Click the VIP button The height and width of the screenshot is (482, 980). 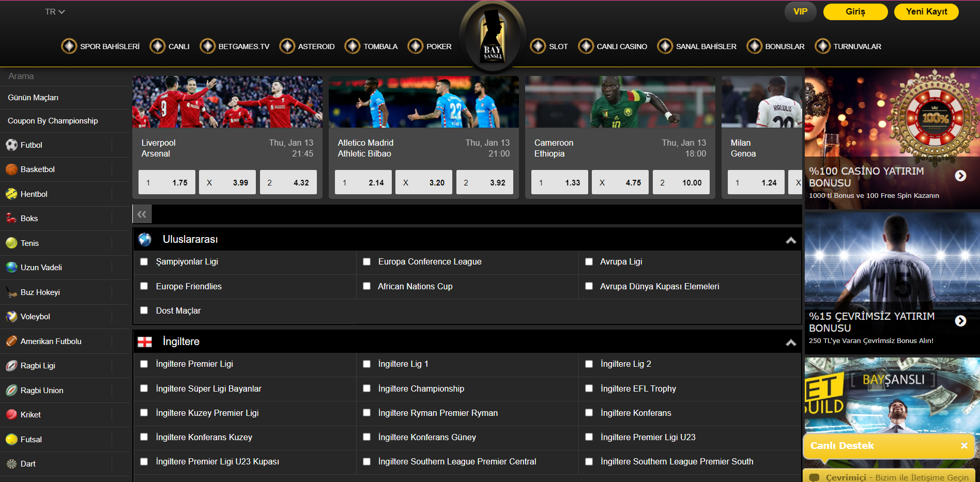click(x=800, y=11)
